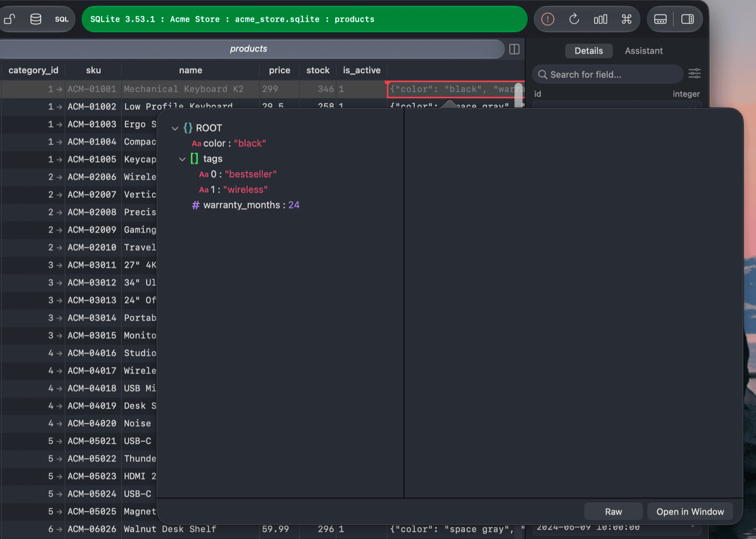Screen dimensions: 756x539
Task: Select the stock cell 296
Action: pyautogui.click(x=318, y=530)
